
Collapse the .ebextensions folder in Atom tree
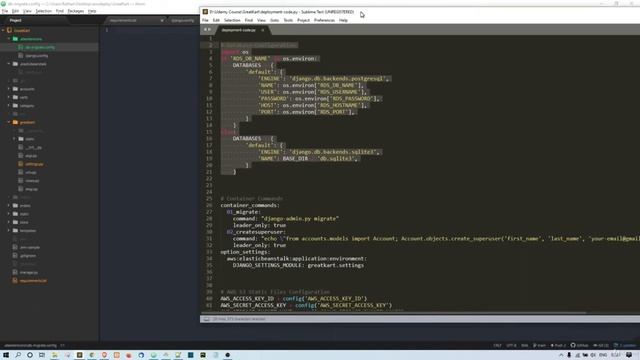(9, 39)
